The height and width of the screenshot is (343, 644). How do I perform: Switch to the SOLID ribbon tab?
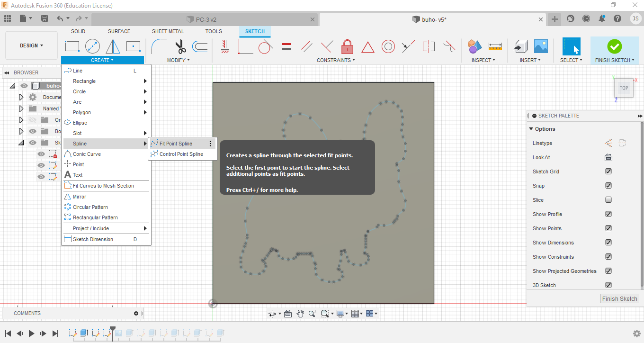pyautogui.click(x=78, y=31)
